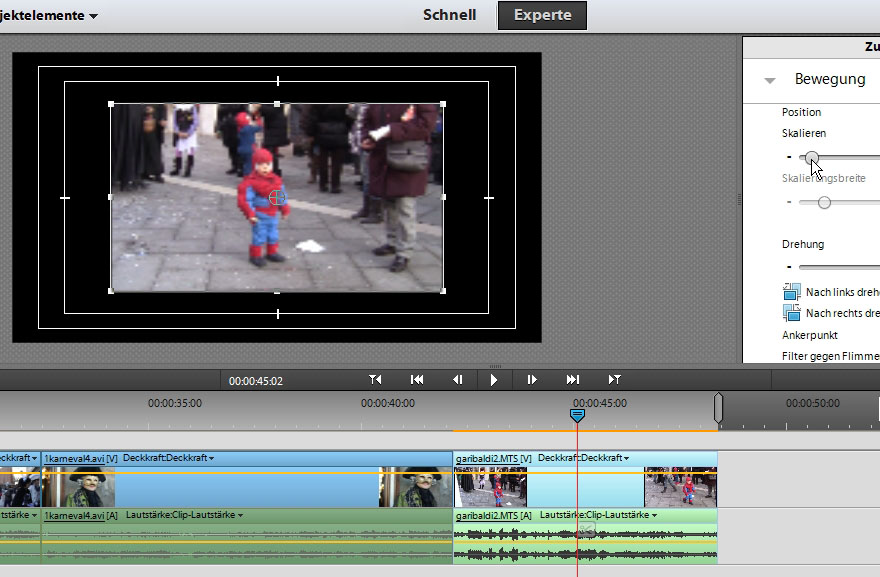The image size is (880, 577).
Task: Click the garibaldi2.MTS audio waveform
Action: pos(585,544)
